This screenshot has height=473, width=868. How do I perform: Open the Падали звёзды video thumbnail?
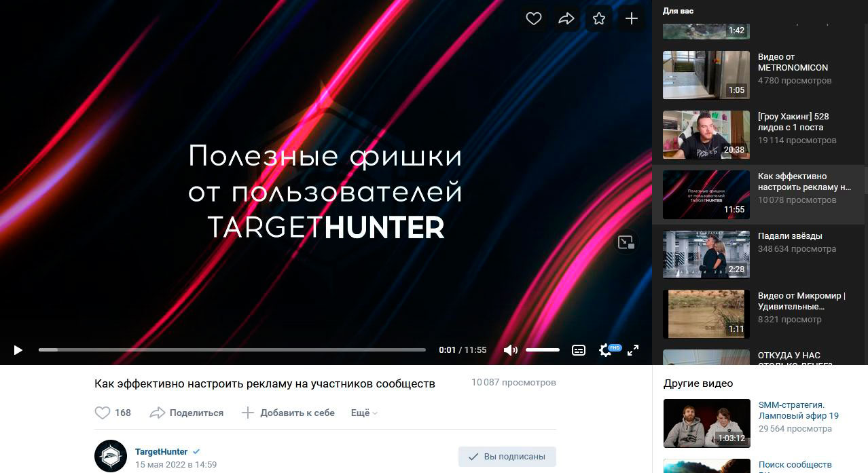pyautogui.click(x=706, y=254)
